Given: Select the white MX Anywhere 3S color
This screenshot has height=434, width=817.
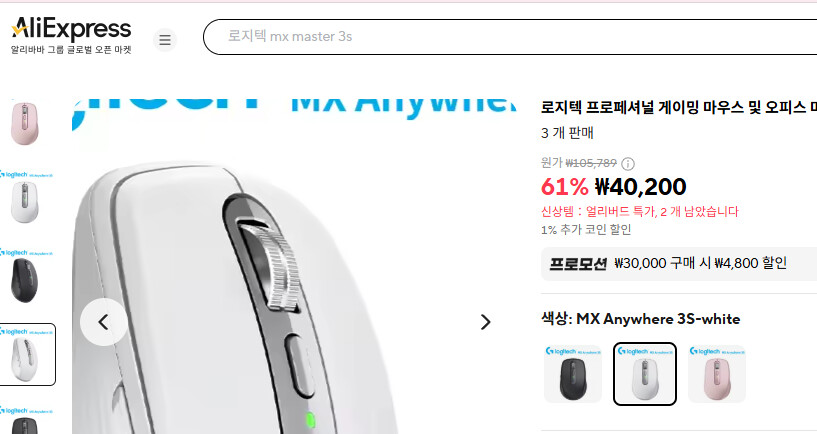Looking at the screenshot, I should [x=645, y=374].
